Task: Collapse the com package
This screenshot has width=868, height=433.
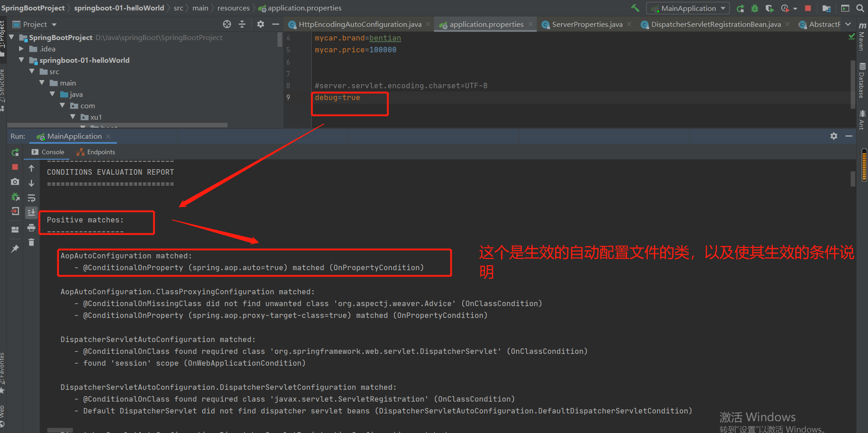Action: point(62,106)
